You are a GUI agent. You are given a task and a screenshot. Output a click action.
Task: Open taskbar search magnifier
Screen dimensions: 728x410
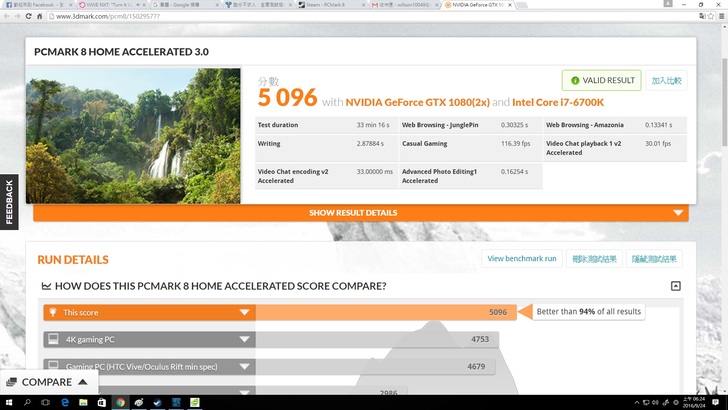click(27, 403)
